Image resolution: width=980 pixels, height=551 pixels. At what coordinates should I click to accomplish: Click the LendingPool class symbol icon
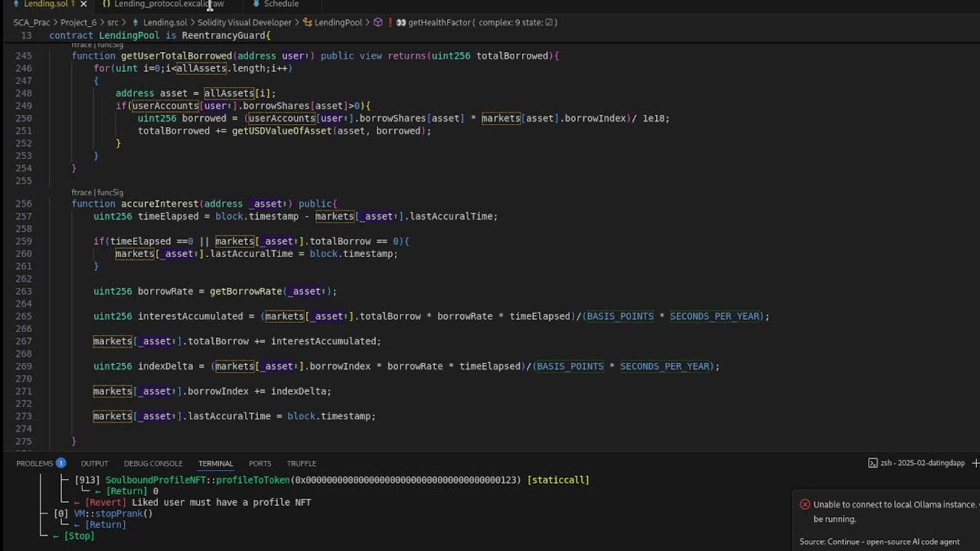pyautogui.click(x=308, y=22)
